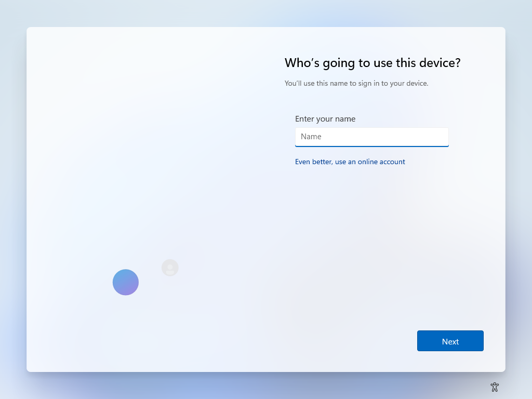
Task: Click the person silhouette in the grey circle
Action: pos(170,269)
